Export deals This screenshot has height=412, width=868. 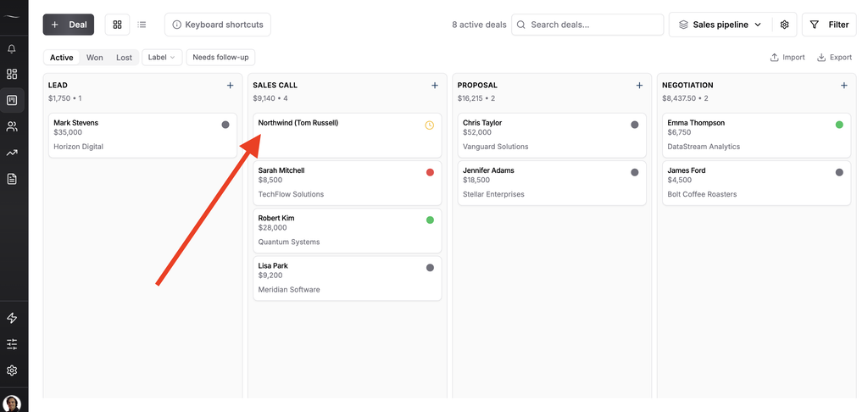coord(835,57)
